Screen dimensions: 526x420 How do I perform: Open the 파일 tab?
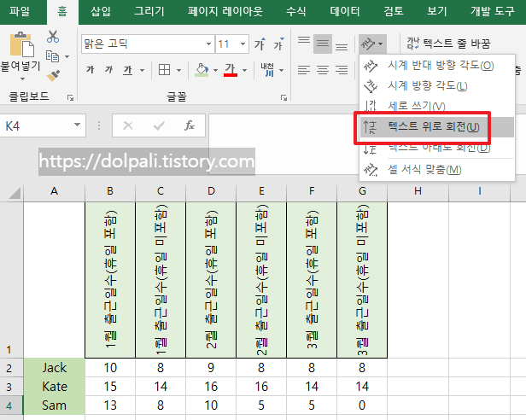[20, 11]
